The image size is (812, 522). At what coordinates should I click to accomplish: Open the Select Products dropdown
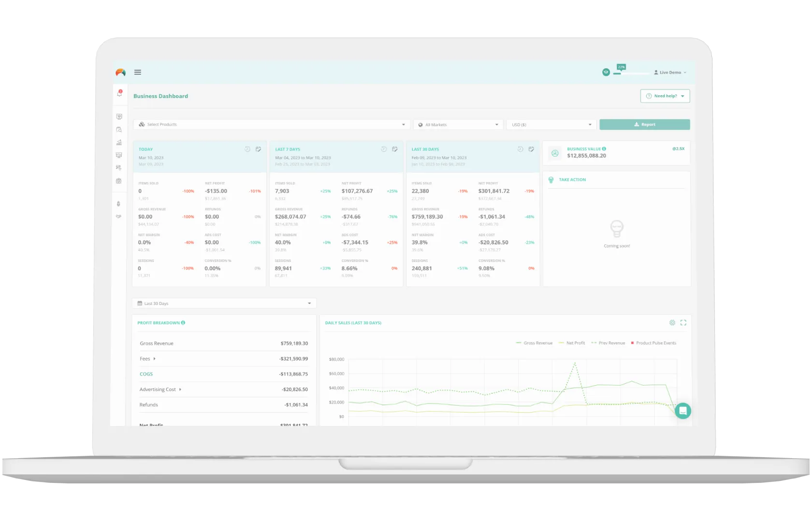coord(272,125)
